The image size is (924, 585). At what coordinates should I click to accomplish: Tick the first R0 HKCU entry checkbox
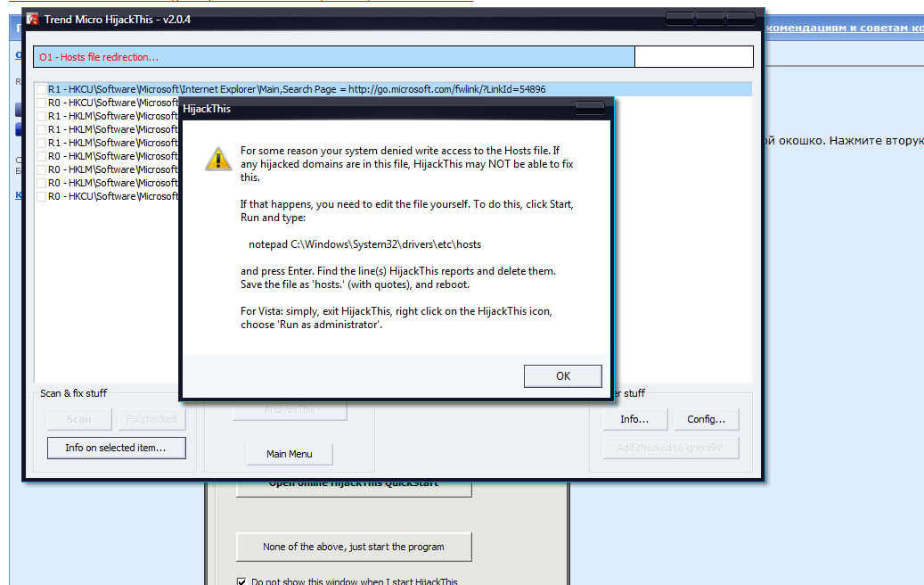tap(42, 103)
